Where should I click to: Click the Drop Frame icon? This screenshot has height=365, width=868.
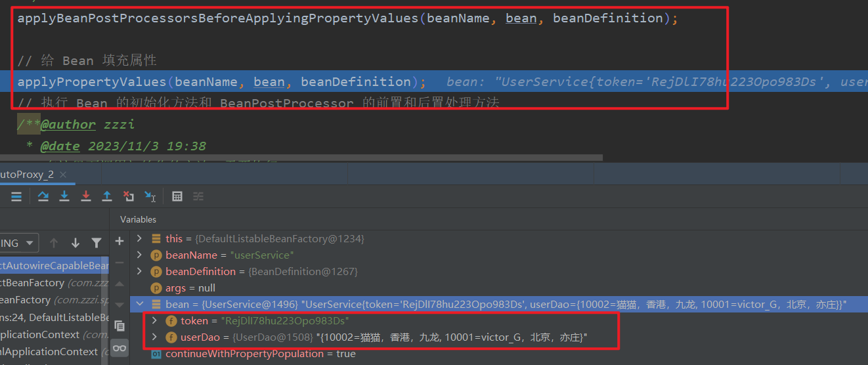129,196
